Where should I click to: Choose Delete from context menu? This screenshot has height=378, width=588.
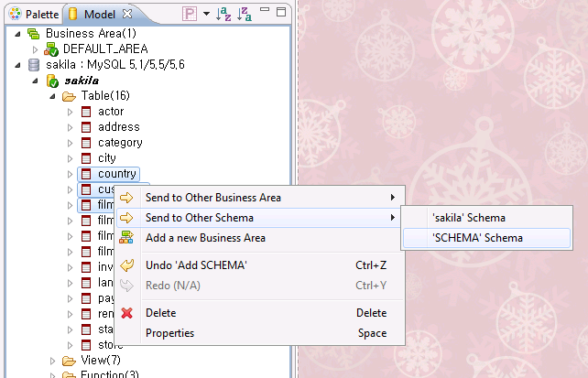click(260, 313)
